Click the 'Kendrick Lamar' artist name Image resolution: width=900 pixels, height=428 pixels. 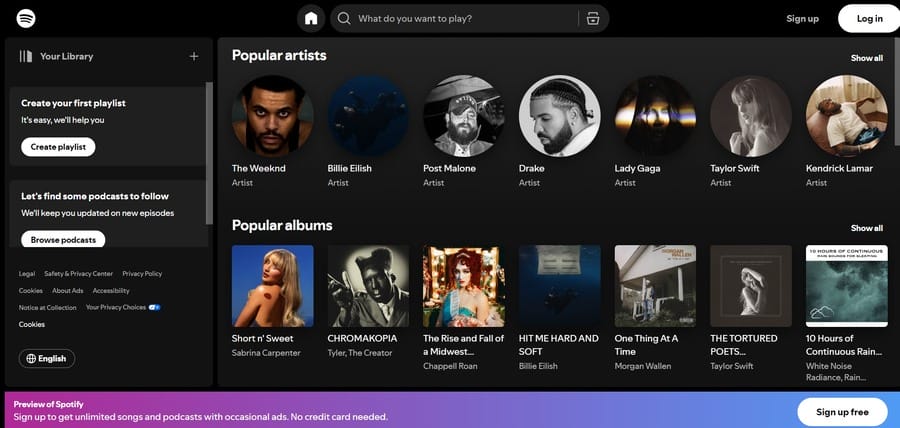click(x=839, y=169)
